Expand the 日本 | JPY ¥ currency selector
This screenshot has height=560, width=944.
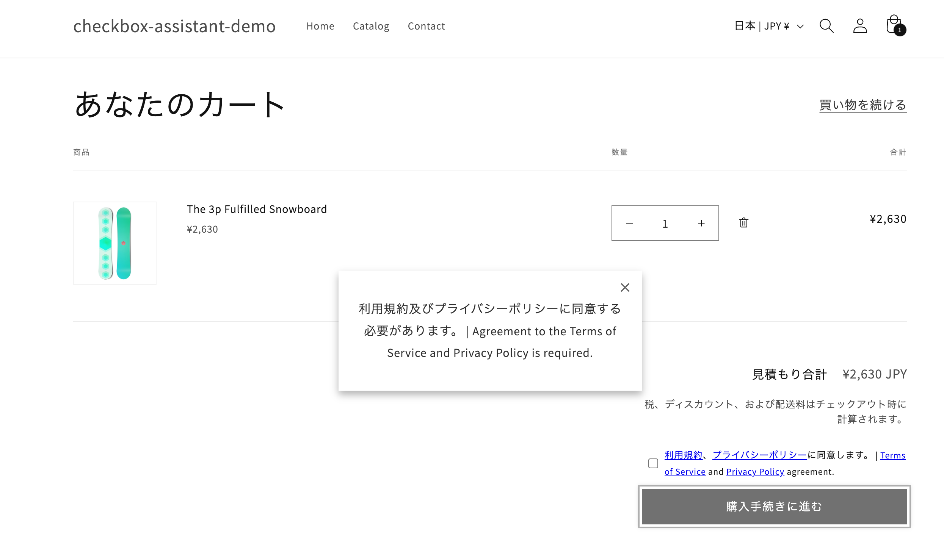tap(769, 26)
